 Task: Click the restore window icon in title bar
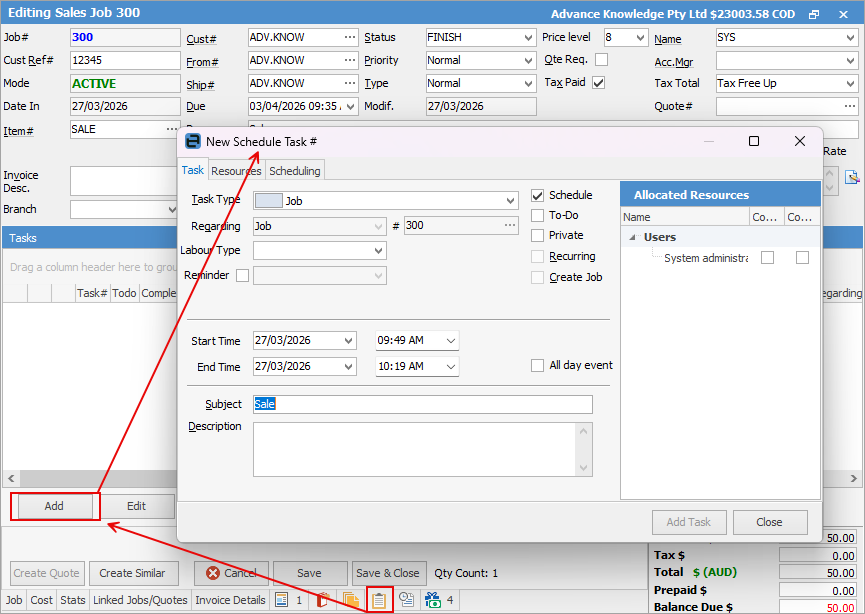814,14
